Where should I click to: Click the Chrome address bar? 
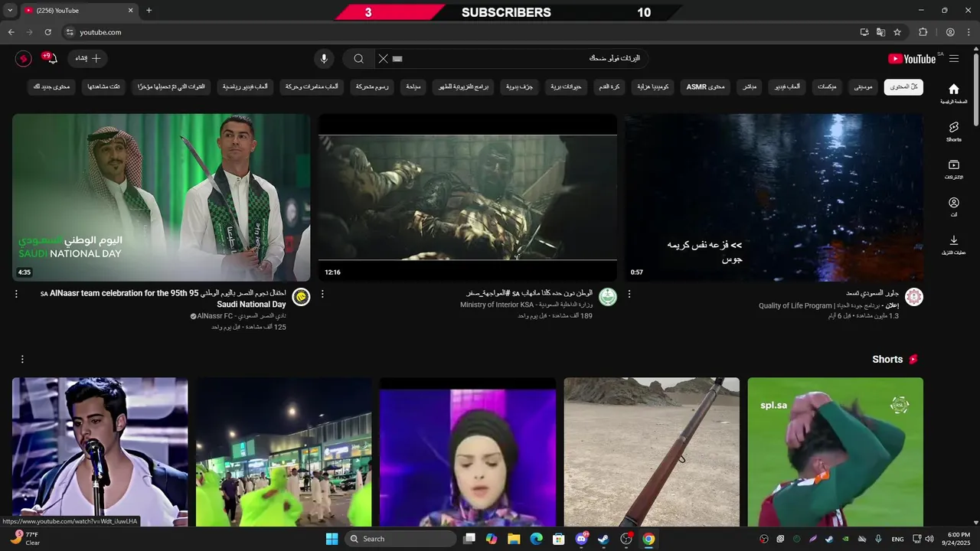coord(459,32)
